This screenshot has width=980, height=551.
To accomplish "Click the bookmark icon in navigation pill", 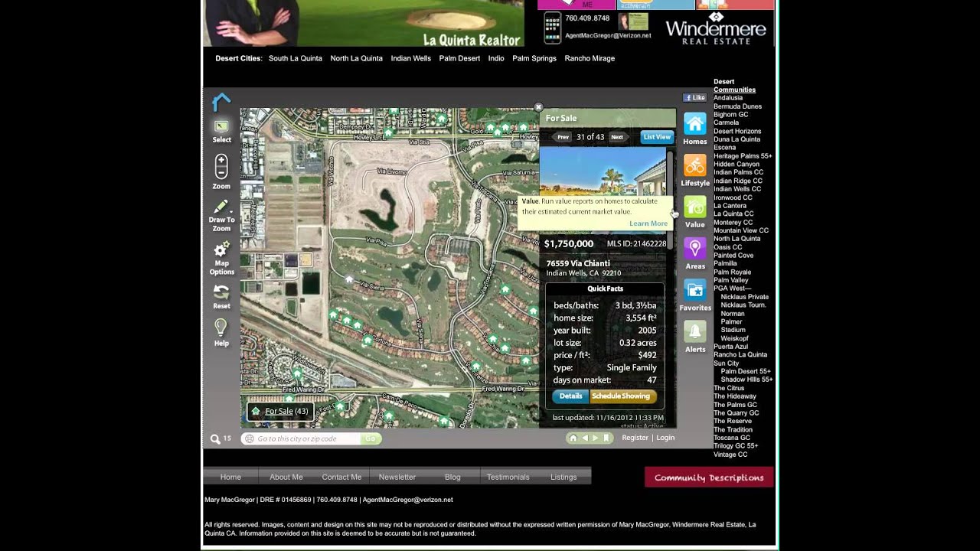I will [x=606, y=438].
